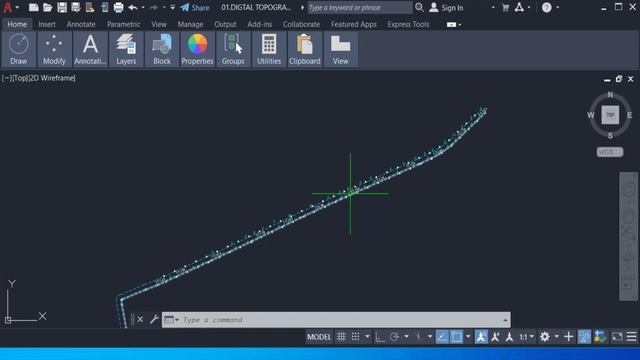Expand isometric drafting dropdown arrow
This screenshot has width=640, height=360.
(x=430, y=337)
